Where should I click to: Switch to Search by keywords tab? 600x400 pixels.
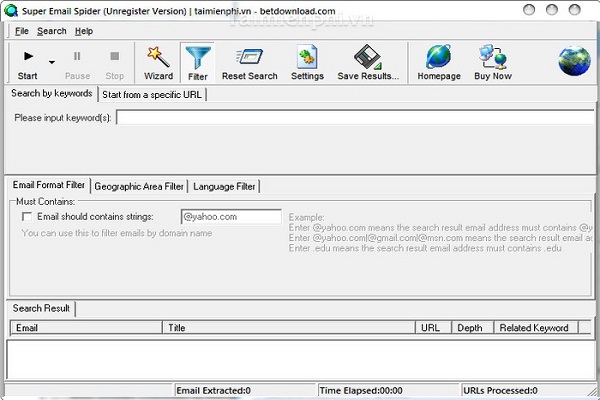pyautogui.click(x=52, y=93)
